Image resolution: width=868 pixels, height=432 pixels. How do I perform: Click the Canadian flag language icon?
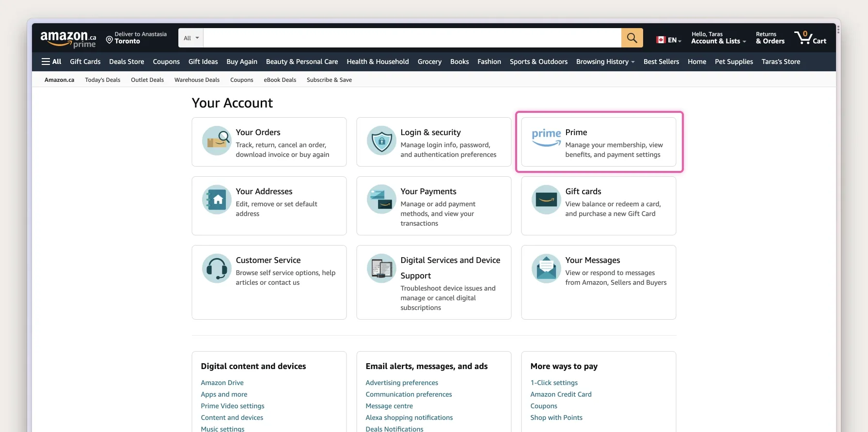click(x=661, y=40)
